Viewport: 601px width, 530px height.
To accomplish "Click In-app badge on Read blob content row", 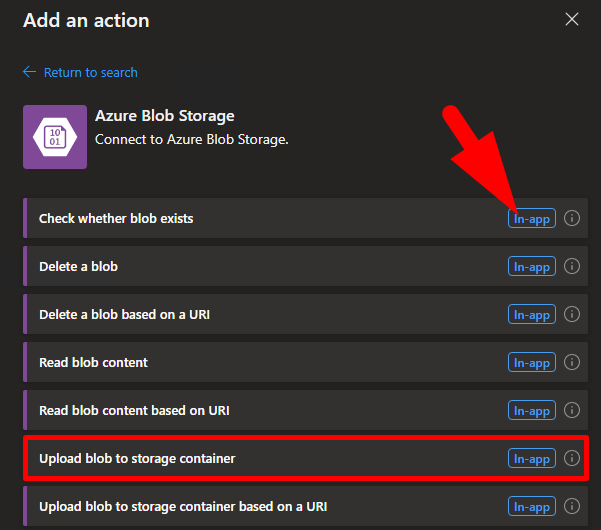I will 531,362.
